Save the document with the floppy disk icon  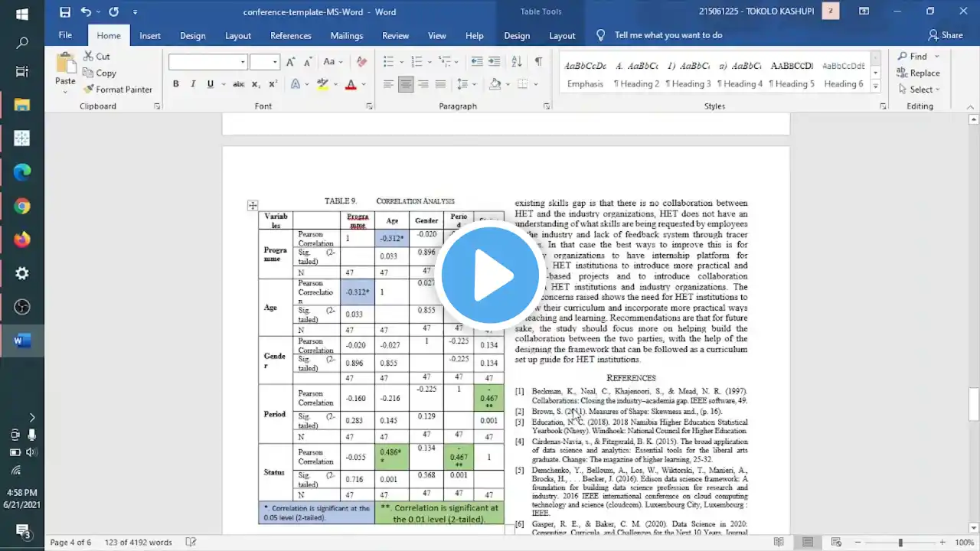[65, 11]
